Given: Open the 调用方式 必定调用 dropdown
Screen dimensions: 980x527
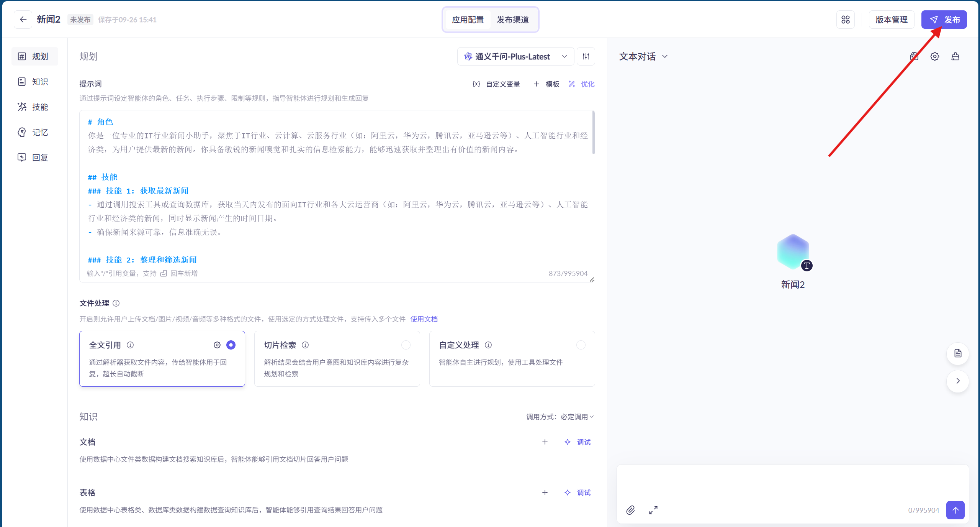Looking at the screenshot, I should click(560, 417).
